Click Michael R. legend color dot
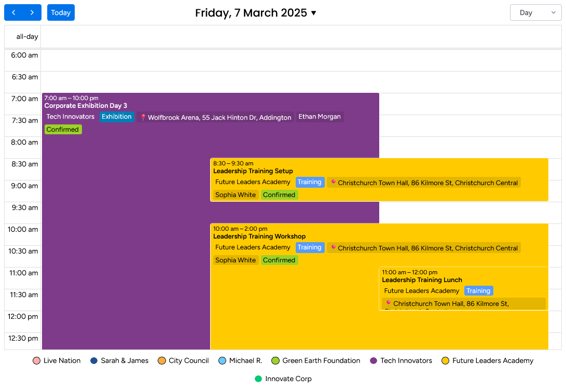Viewport: 566px width, 392px height. [223, 360]
